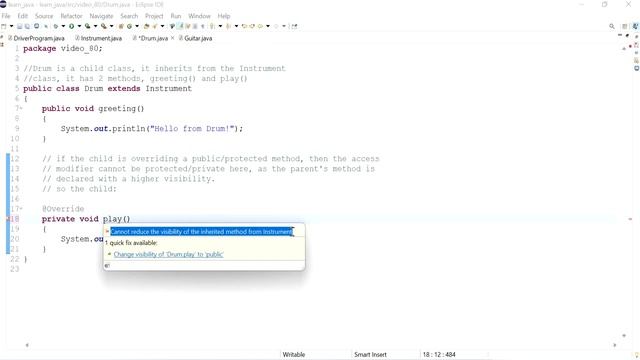Screen dimensions: 640x360
Task: Click the Next Edit Location icon
Action: [x=252, y=26]
